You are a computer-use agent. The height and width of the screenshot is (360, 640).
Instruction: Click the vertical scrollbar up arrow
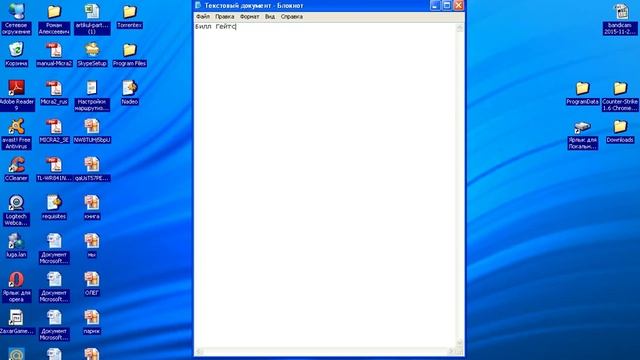tap(460, 27)
